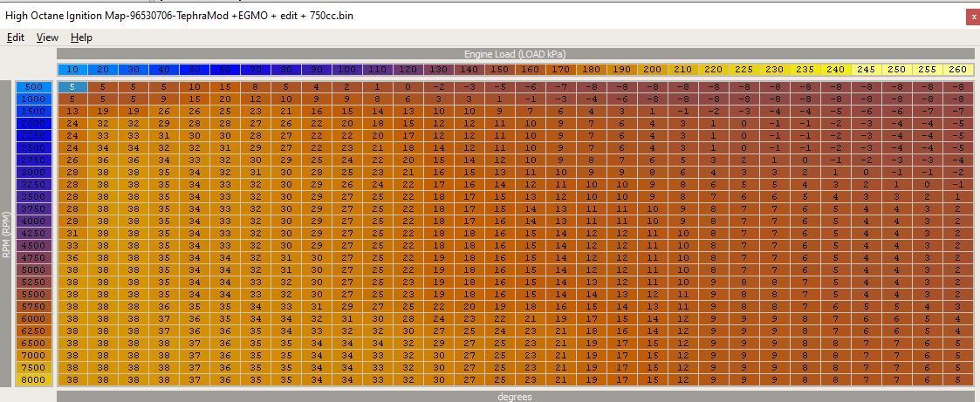Click cell at 4750 RPM and 10 kPa
Image resolution: width=980 pixels, height=402 pixels.
coord(72,258)
